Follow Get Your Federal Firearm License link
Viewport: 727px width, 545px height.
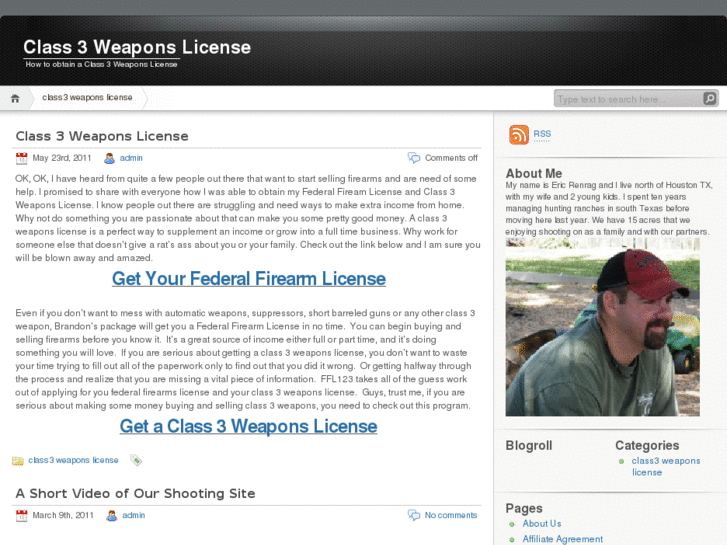pos(249,279)
